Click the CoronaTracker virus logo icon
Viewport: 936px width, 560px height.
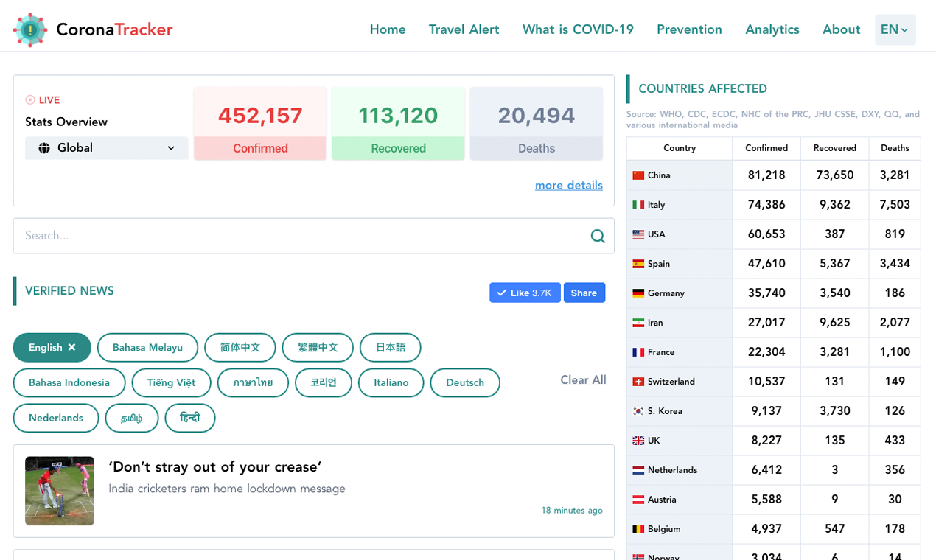pos(30,29)
